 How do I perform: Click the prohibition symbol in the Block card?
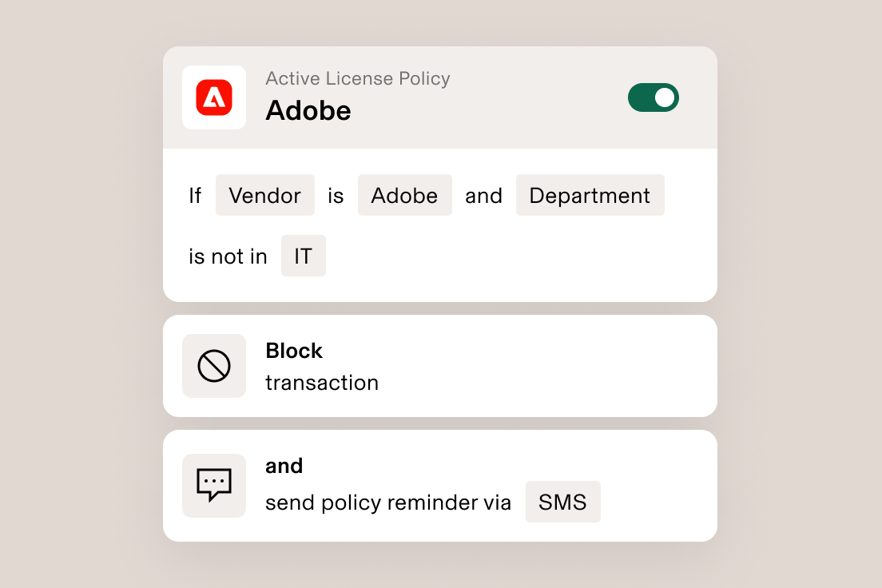[214, 366]
